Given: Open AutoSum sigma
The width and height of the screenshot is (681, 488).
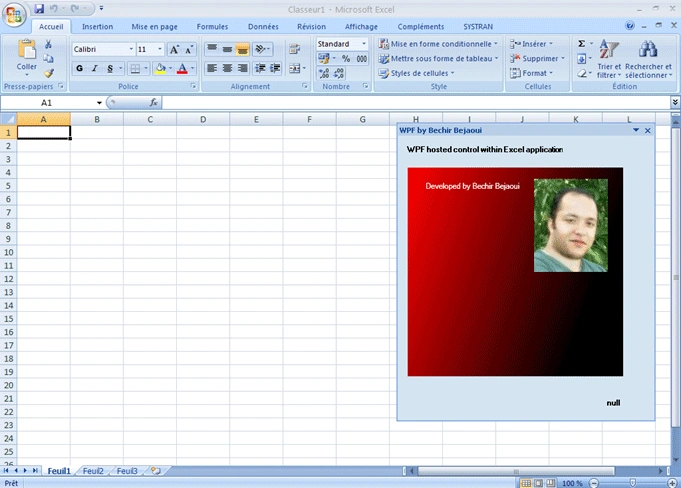Looking at the screenshot, I should pos(582,44).
